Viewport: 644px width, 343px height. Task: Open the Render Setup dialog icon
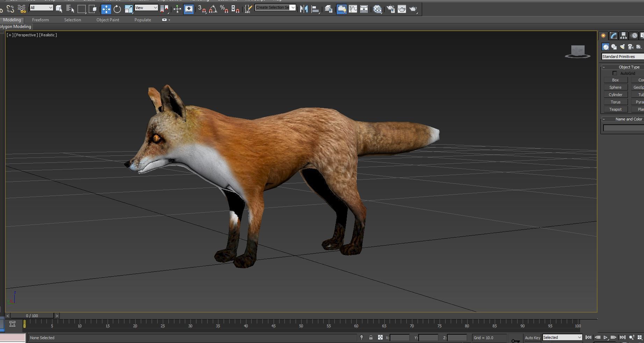click(391, 9)
